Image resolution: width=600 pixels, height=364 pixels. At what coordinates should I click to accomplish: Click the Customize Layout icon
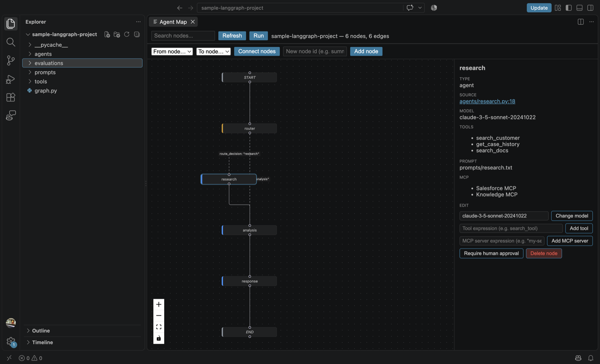click(558, 7)
